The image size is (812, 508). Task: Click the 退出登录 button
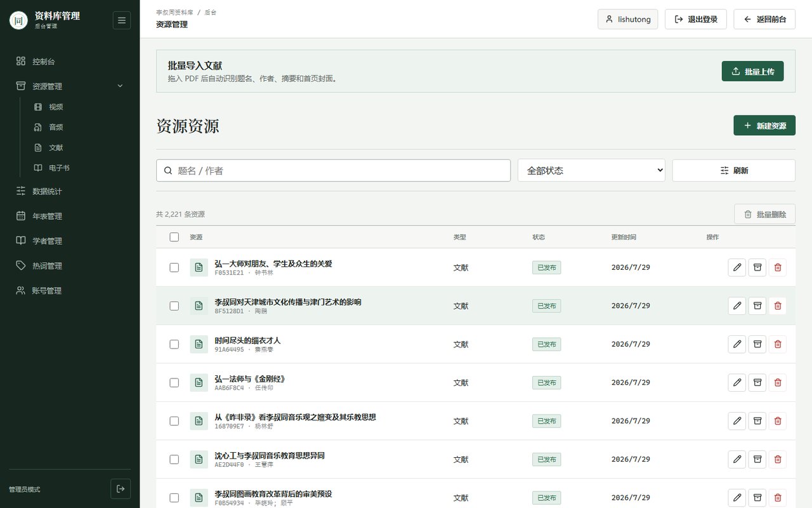[x=696, y=19]
